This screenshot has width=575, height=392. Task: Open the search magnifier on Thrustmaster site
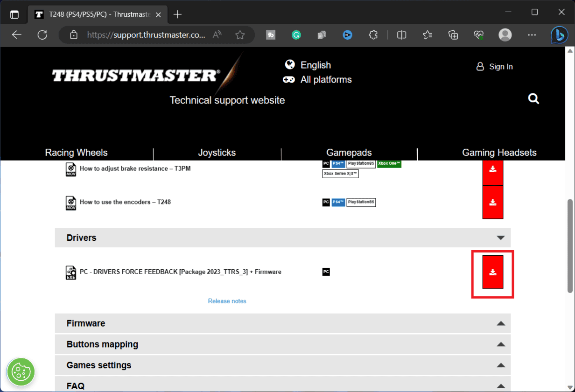(x=533, y=98)
